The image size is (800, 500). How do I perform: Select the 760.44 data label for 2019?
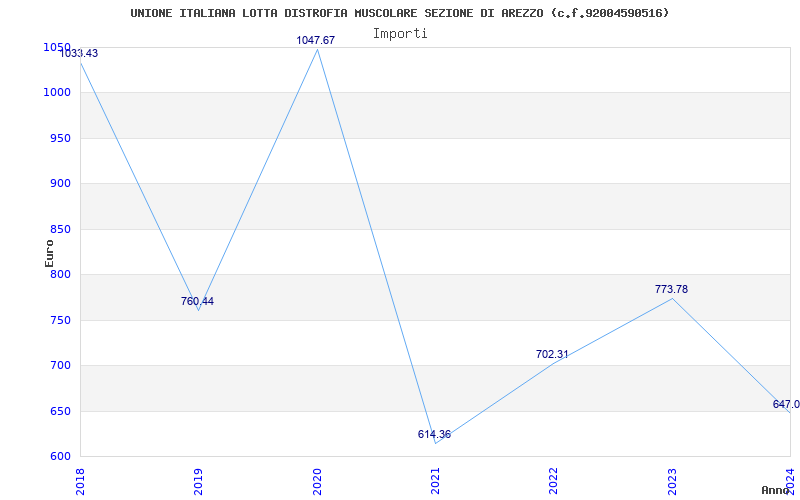pos(197,302)
